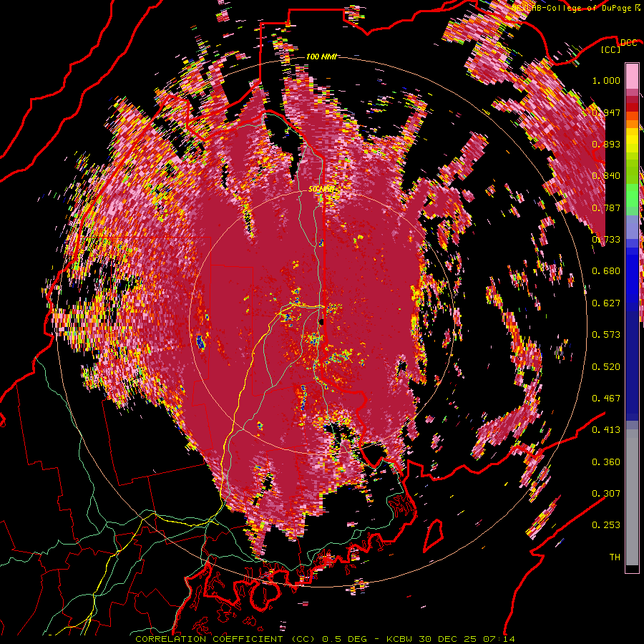Select the 0.893 scale value
The width and height of the screenshot is (644, 644).
coord(606,144)
